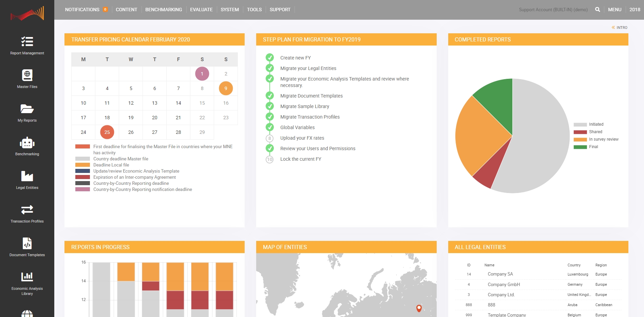Click Migrate Transaction Profiles step text
Viewport: 644px width, 317px height.
(310, 117)
